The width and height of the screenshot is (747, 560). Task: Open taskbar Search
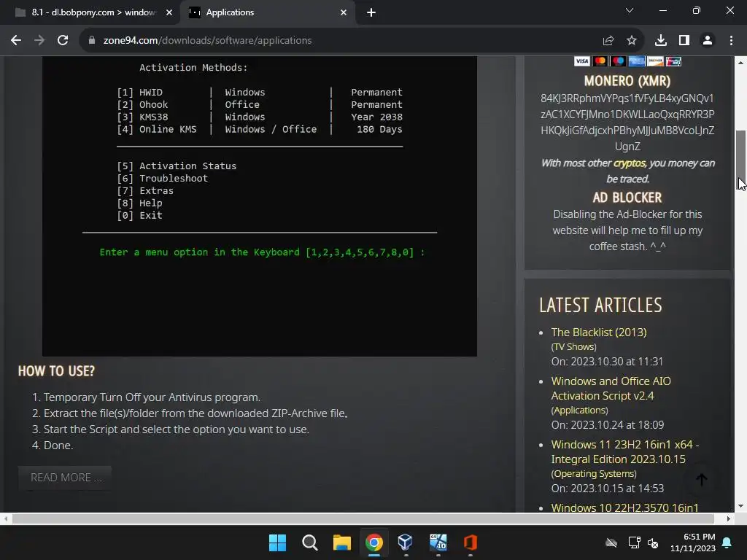click(309, 542)
